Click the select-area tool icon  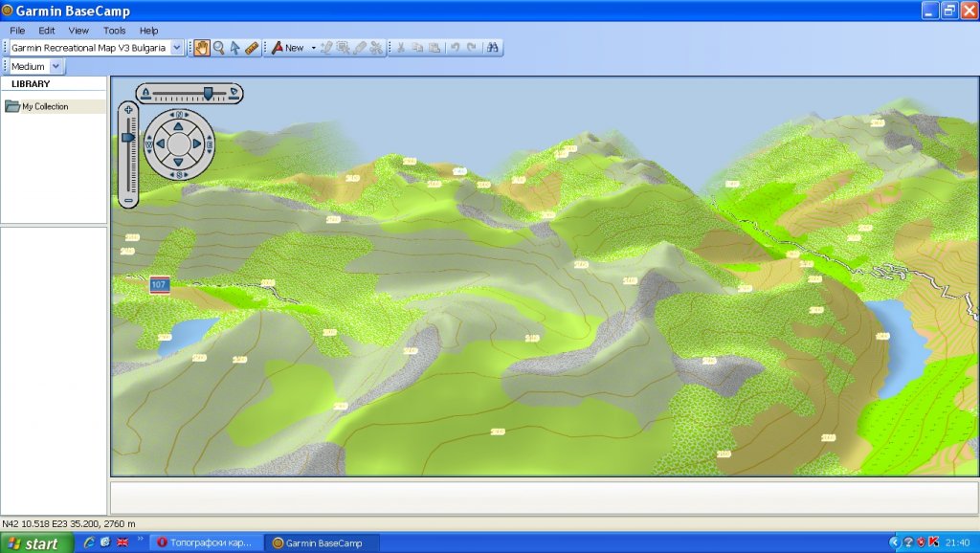[344, 48]
